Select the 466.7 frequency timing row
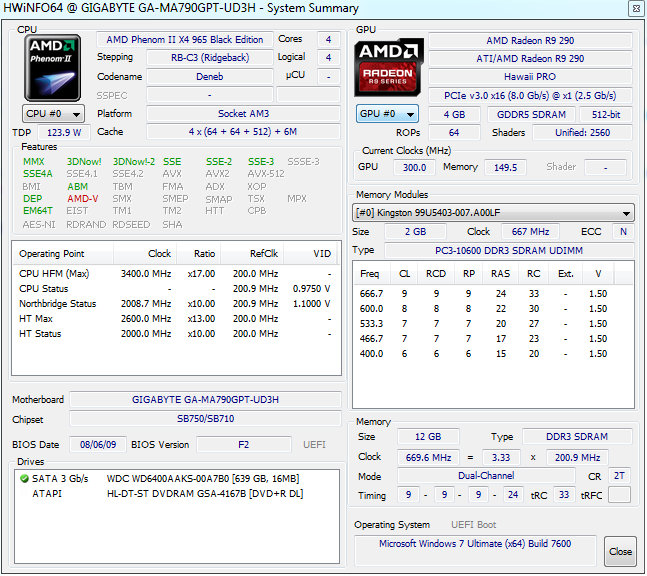 (491, 339)
